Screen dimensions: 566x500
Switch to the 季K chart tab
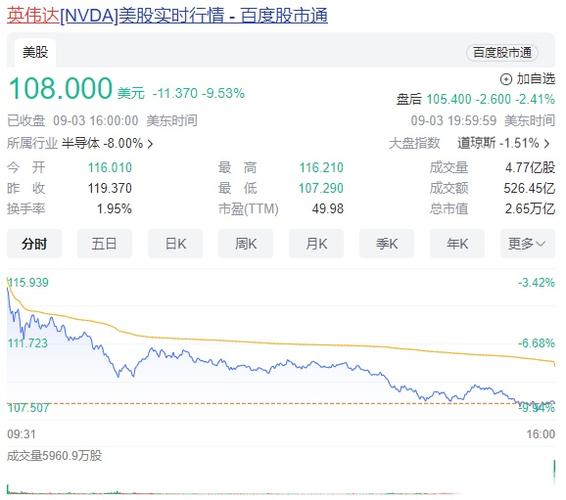(x=387, y=244)
